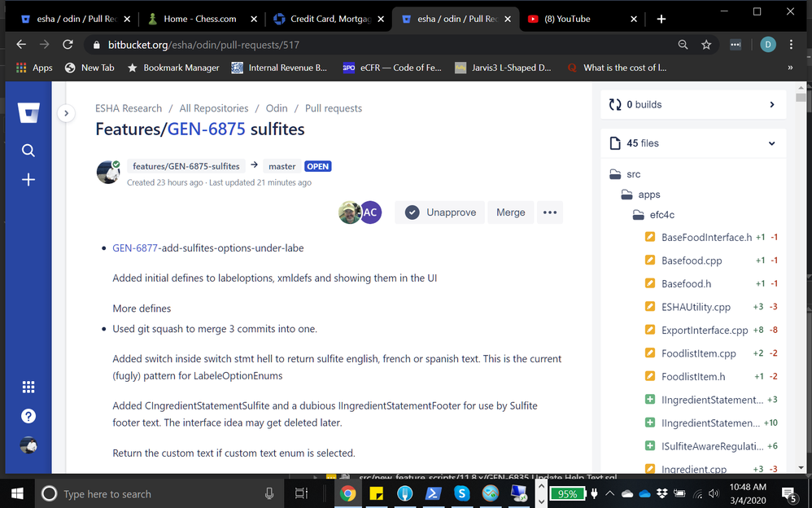Viewport: 812px width, 508px height.
Task: Open the Chrome zoom magnifier icon
Action: [x=683, y=45]
